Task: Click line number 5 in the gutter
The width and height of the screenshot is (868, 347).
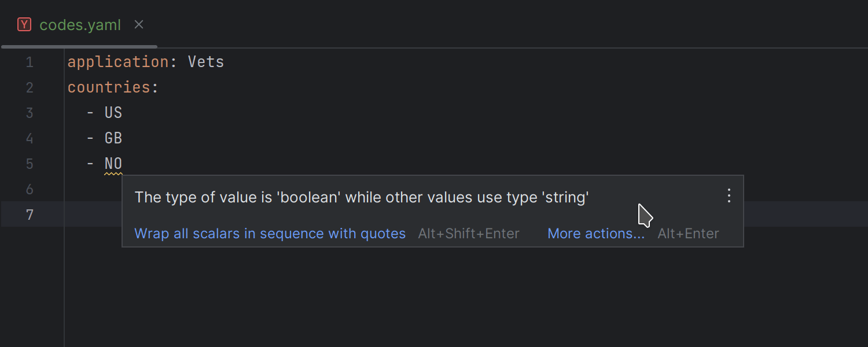Action: click(30, 164)
